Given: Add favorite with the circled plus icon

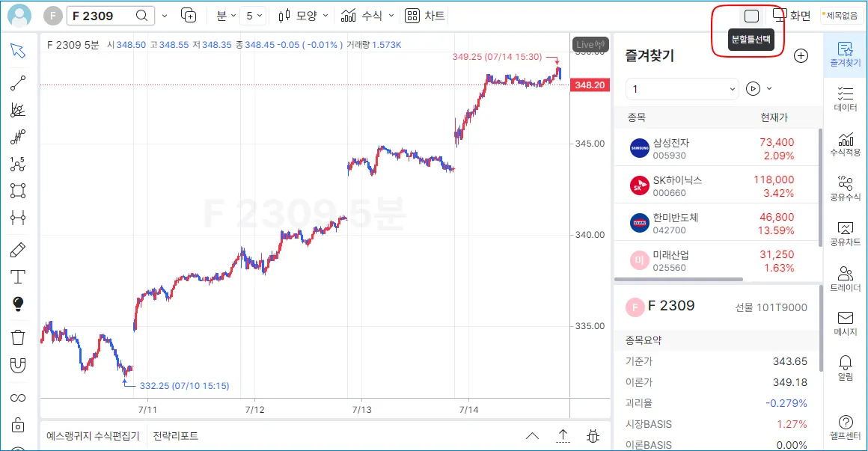Looking at the screenshot, I should [x=801, y=56].
